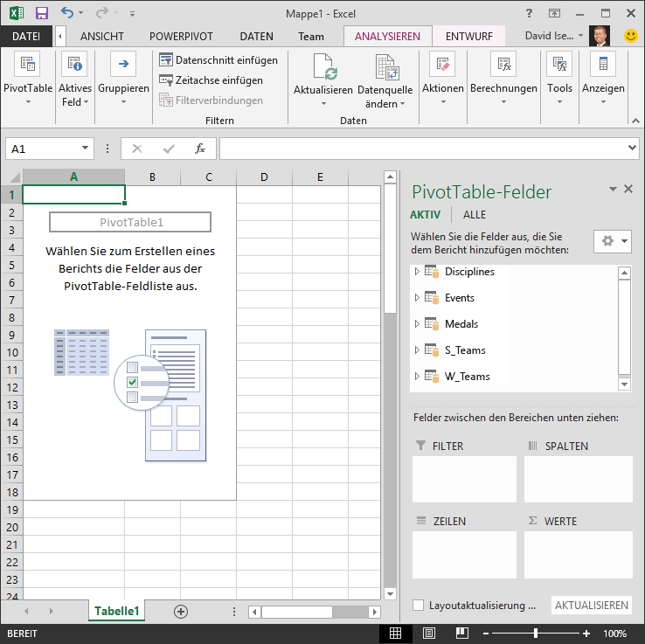Viewport: 645px width, 644px height.
Task: Switch to Page Break Preview icon
Action: tap(462, 634)
